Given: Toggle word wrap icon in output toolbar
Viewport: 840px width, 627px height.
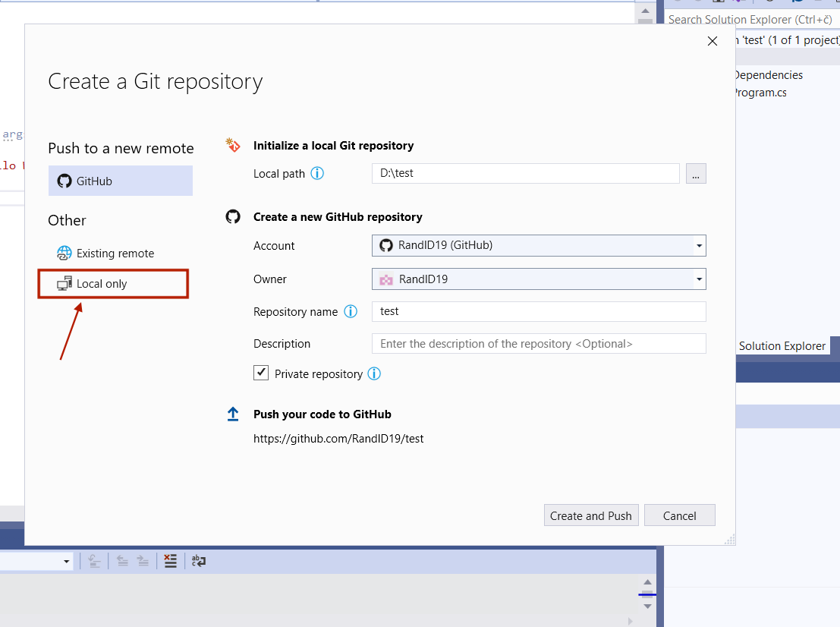Looking at the screenshot, I should coord(199,561).
